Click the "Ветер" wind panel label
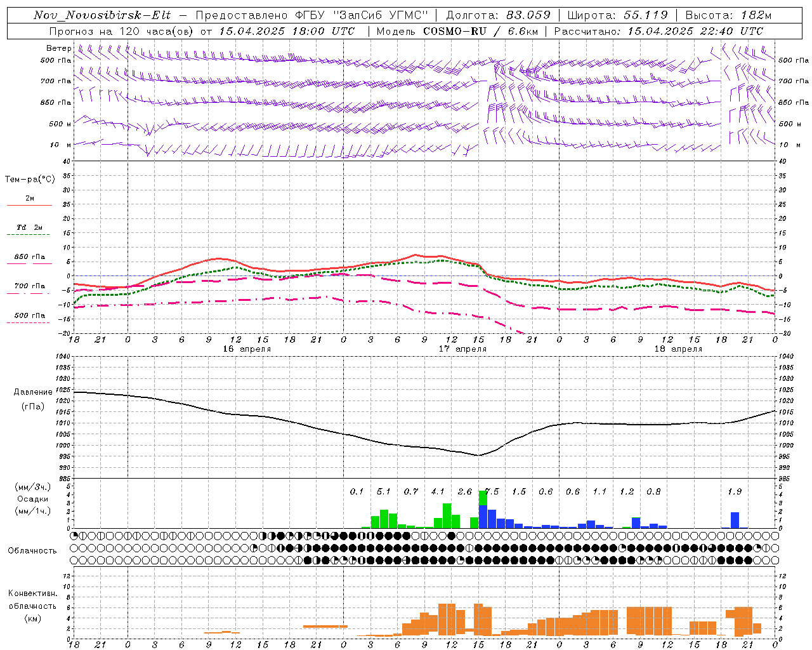Screen dimensions: 812x650 59,48
